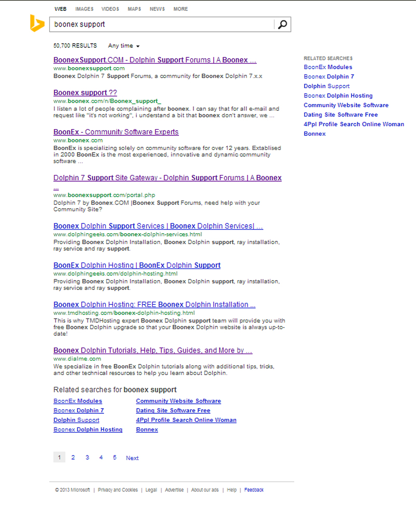
Task: Open the MORE menu
Action: click(x=180, y=9)
